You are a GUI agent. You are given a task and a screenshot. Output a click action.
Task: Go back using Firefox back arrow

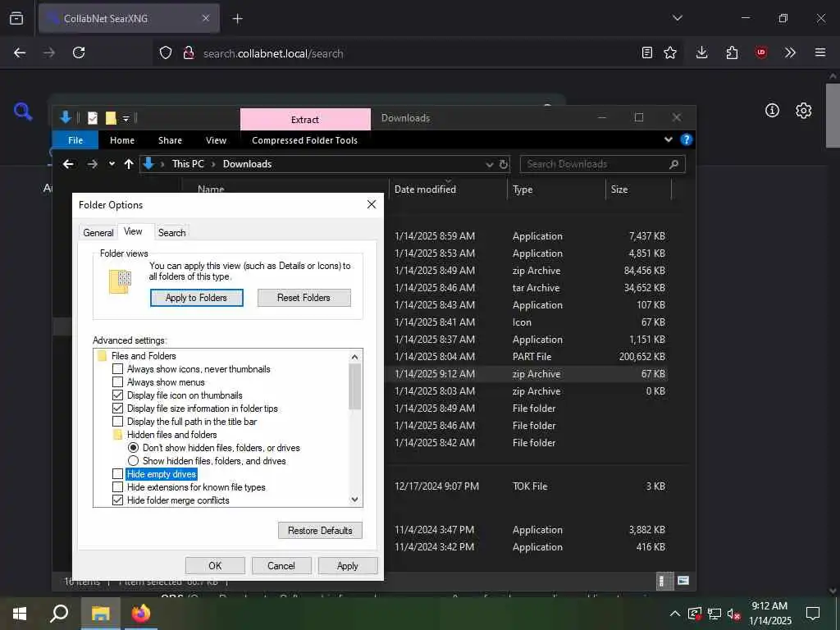20,52
